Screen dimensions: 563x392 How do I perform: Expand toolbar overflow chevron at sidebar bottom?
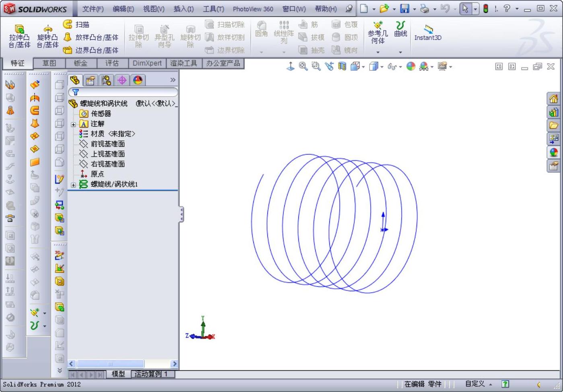[x=60, y=370]
